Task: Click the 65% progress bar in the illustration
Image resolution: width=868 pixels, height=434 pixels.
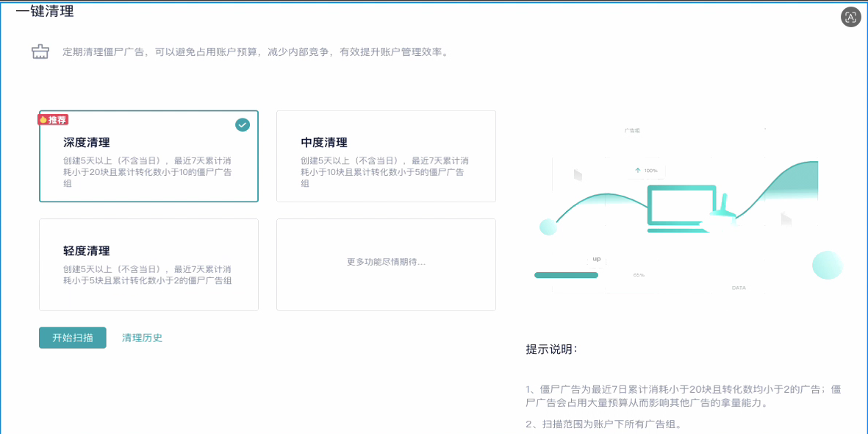Action: [x=567, y=274]
